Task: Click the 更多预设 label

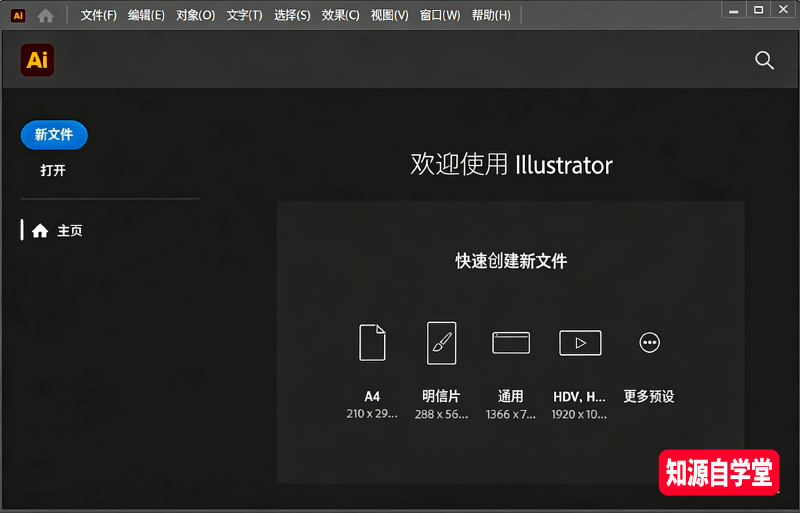Action: click(649, 396)
